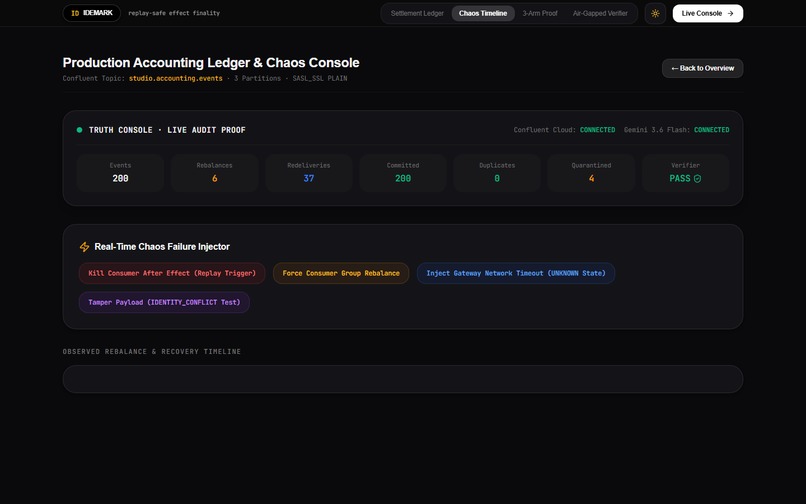Viewport: 806px width, 504px height.
Task: Open the Settlement Ledger tab
Action: click(417, 13)
